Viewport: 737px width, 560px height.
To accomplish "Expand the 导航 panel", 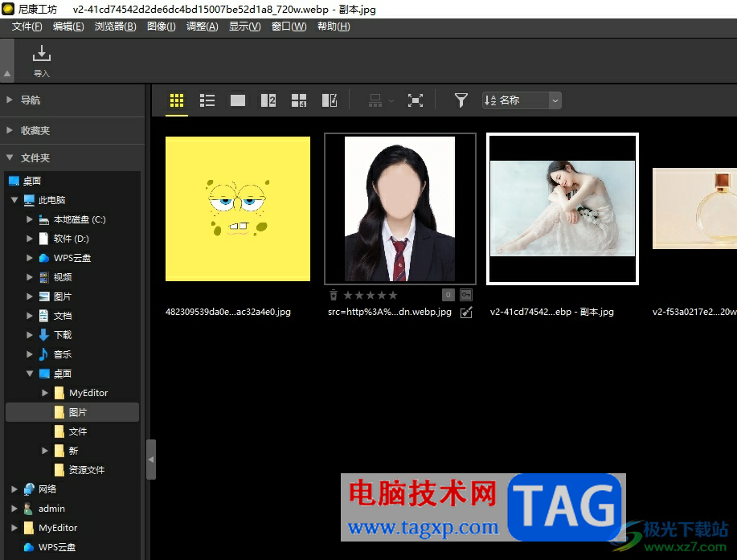I will point(9,100).
